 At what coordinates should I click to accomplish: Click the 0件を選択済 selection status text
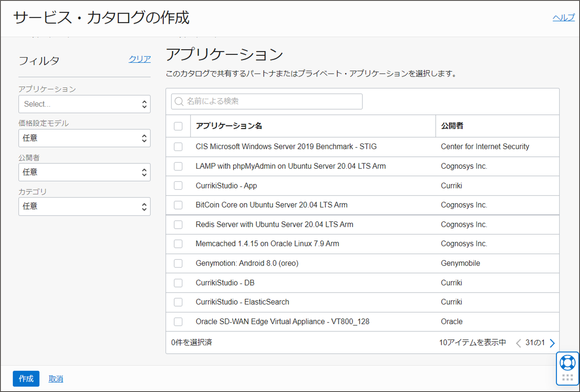(191, 343)
